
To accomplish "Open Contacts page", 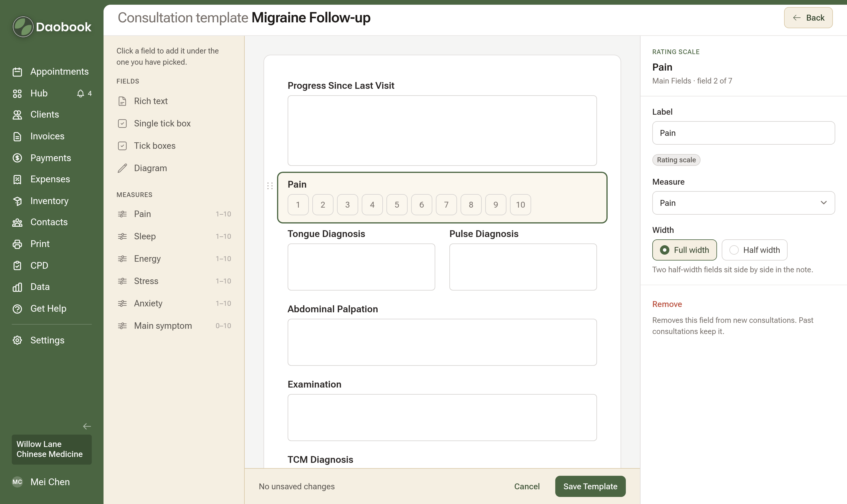I will tap(52, 222).
